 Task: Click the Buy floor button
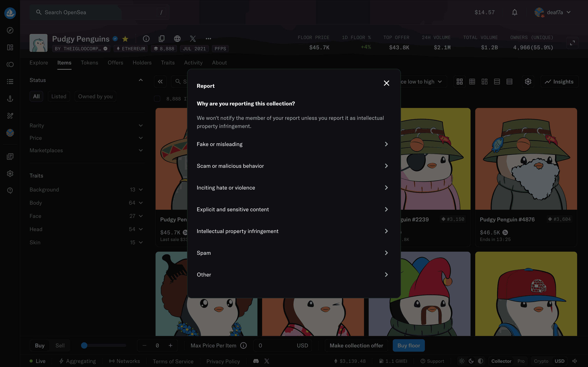click(409, 345)
